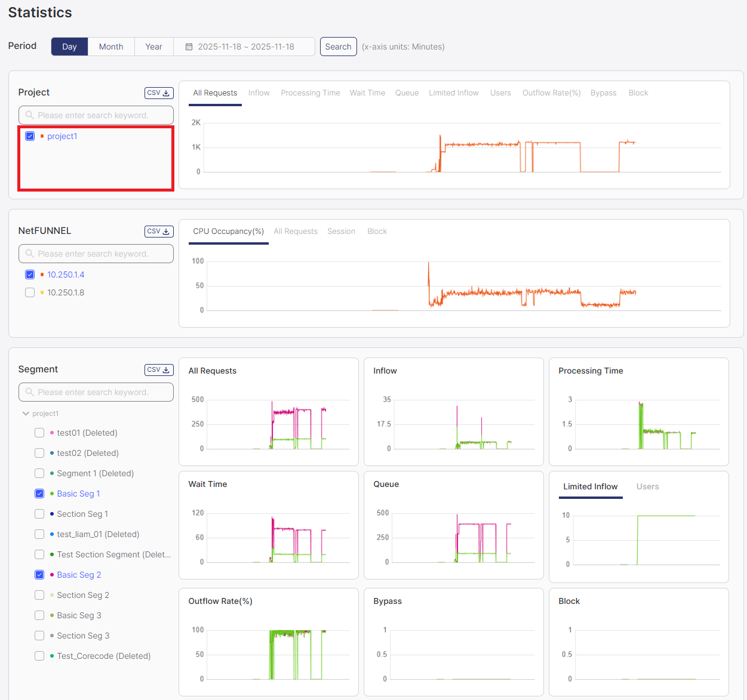Click magnifier icon in Segment search field
747x700 pixels.
pyautogui.click(x=29, y=392)
